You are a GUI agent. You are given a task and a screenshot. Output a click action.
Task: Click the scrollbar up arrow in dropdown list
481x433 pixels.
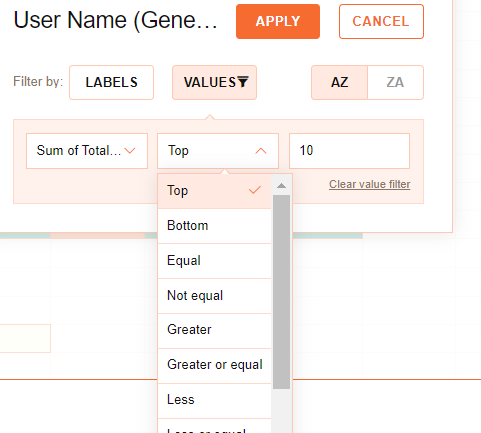click(281, 185)
